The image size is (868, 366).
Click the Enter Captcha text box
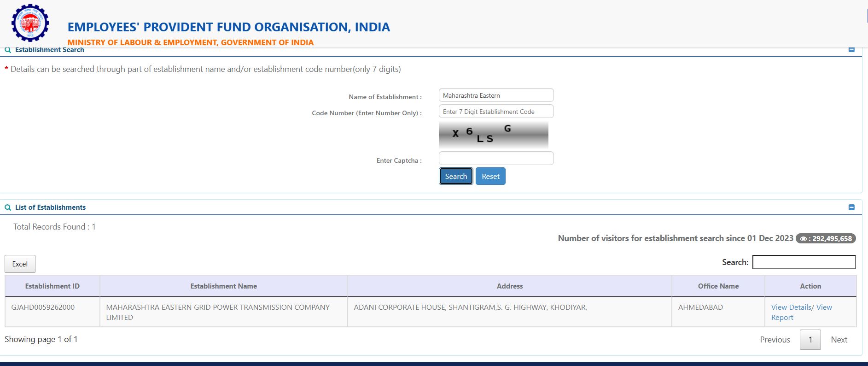pyautogui.click(x=496, y=158)
